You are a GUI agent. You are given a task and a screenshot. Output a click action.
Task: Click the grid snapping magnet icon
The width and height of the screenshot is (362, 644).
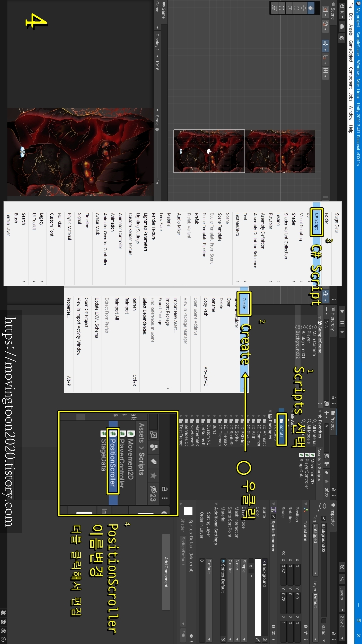pos(325,57)
